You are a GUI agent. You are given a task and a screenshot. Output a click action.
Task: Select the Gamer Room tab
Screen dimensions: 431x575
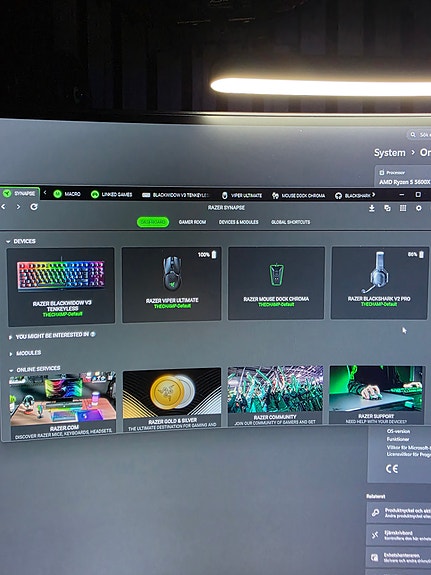point(192,222)
